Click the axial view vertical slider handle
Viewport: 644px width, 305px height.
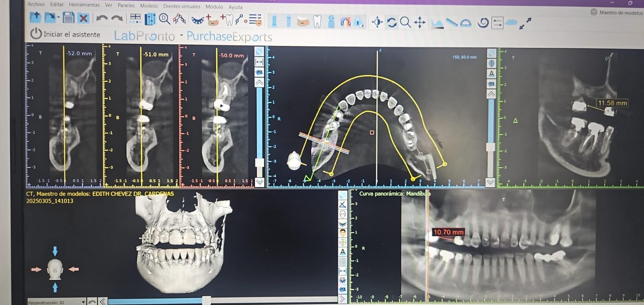click(490, 147)
